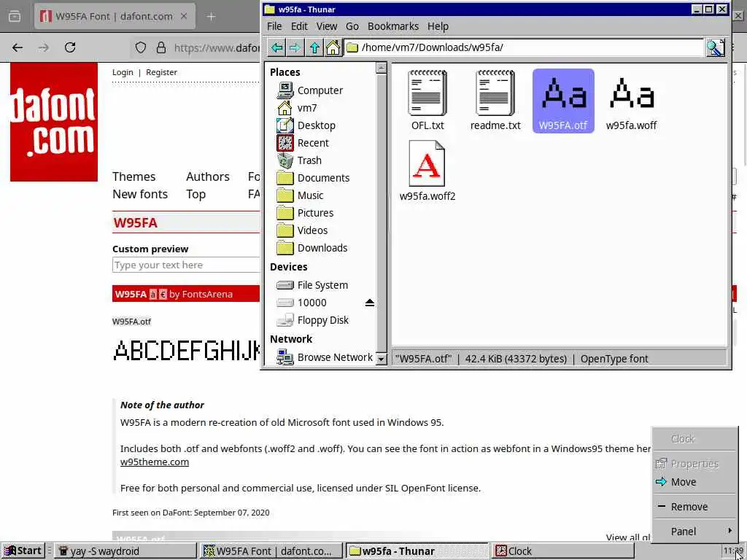Select the readme.txt file icon

click(x=495, y=100)
